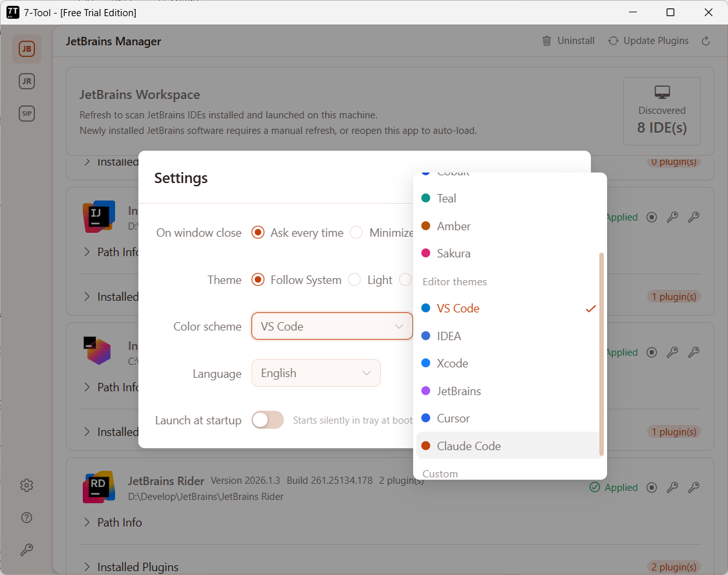Open the SIP sidebar section
Viewport: 728px width, 575px height.
[27, 113]
